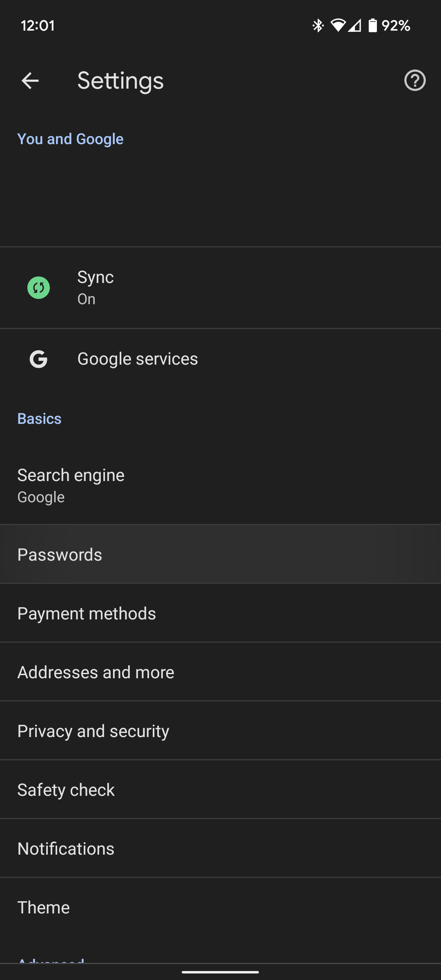Tap the cellular signal icon
441x980 pixels.
(355, 26)
